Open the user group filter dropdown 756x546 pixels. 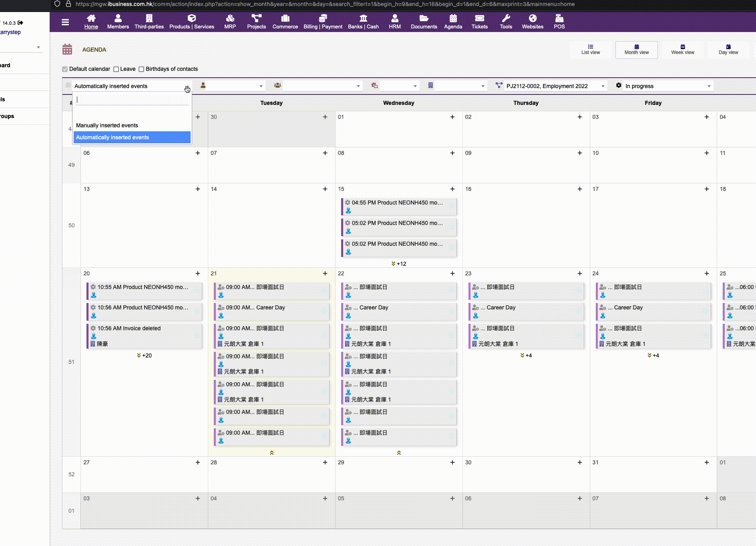[x=322, y=86]
